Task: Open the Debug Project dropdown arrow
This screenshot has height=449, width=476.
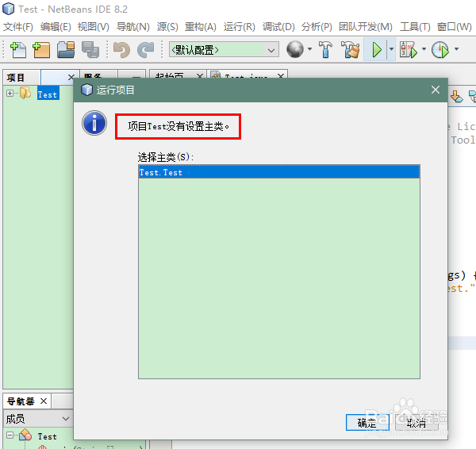Action: [424, 49]
